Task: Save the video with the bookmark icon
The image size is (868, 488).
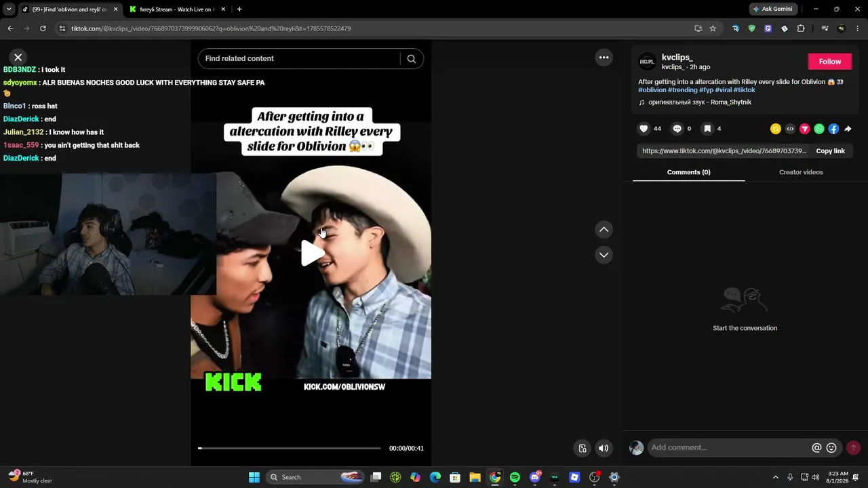Action: coord(707,129)
